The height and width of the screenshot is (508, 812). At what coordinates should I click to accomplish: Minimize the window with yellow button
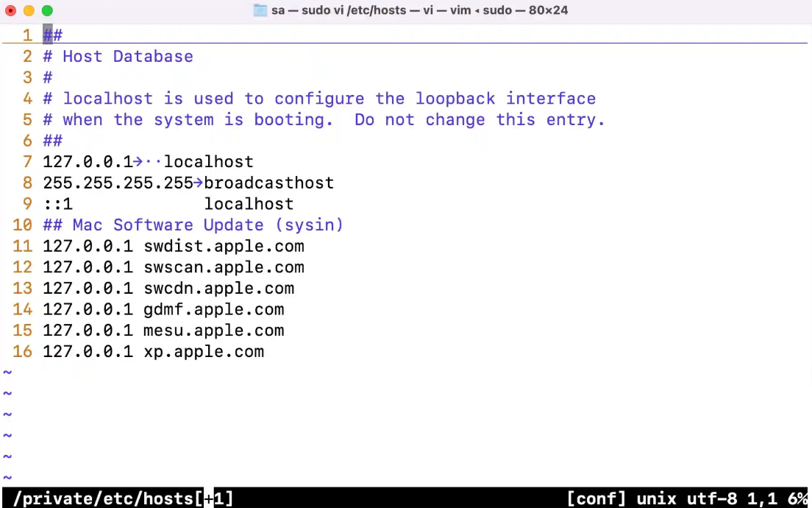coord(29,10)
